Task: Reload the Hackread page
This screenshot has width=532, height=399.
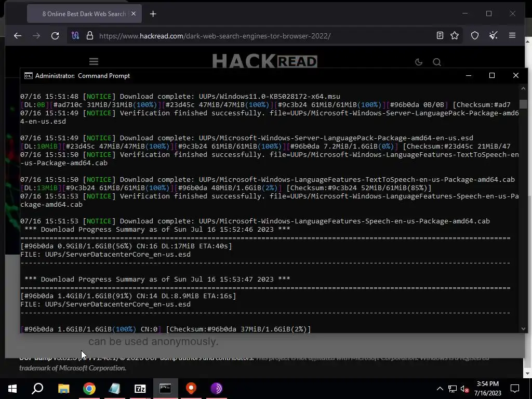Action: [x=55, y=36]
